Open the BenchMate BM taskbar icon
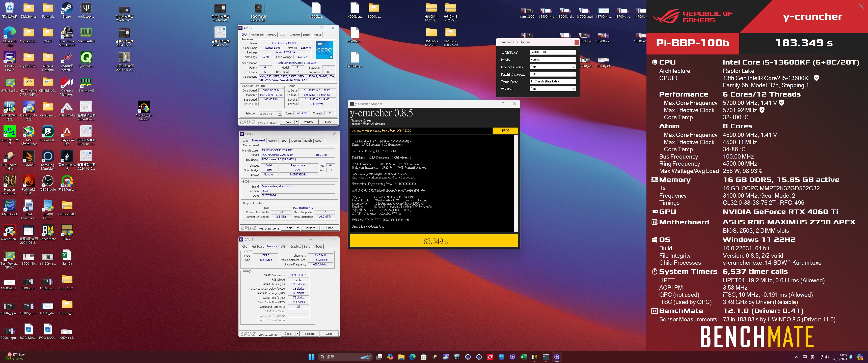 point(534,357)
